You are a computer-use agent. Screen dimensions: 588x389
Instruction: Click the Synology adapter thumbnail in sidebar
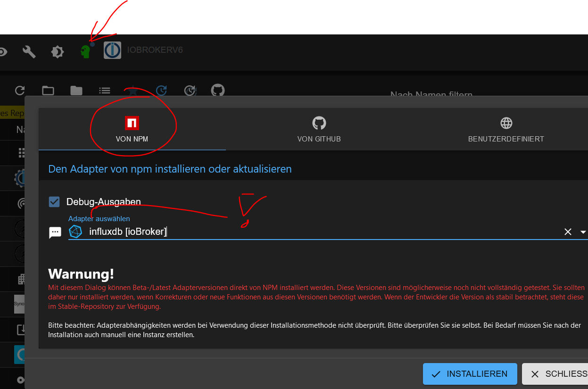(19, 304)
